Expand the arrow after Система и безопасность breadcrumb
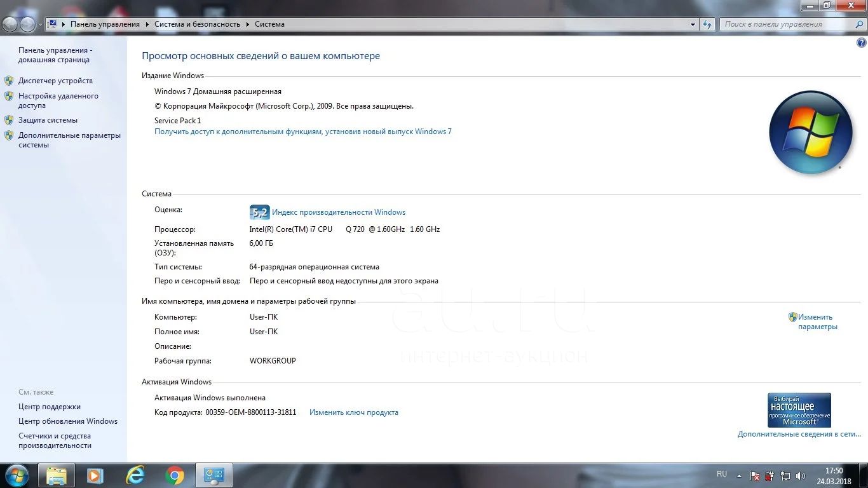Screen dimensions: 868x488 click(247, 24)
